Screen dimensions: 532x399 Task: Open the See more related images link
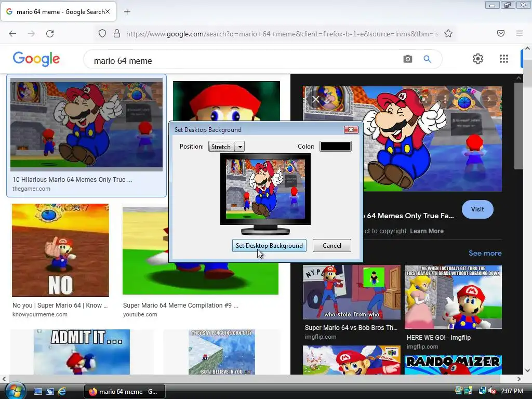click(x=485, y=253)
